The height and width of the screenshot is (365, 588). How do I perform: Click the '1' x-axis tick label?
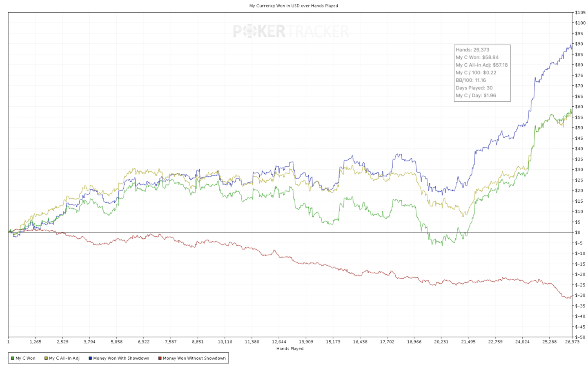click(9, 342)
